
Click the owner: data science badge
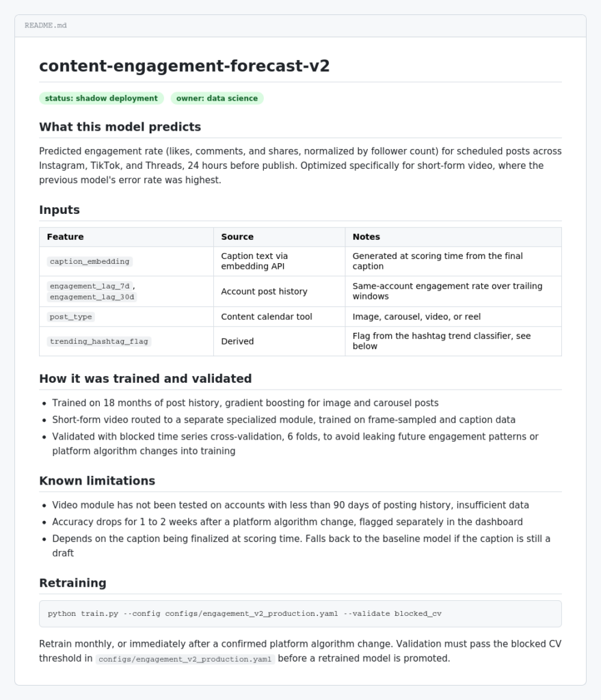[217, 98]
